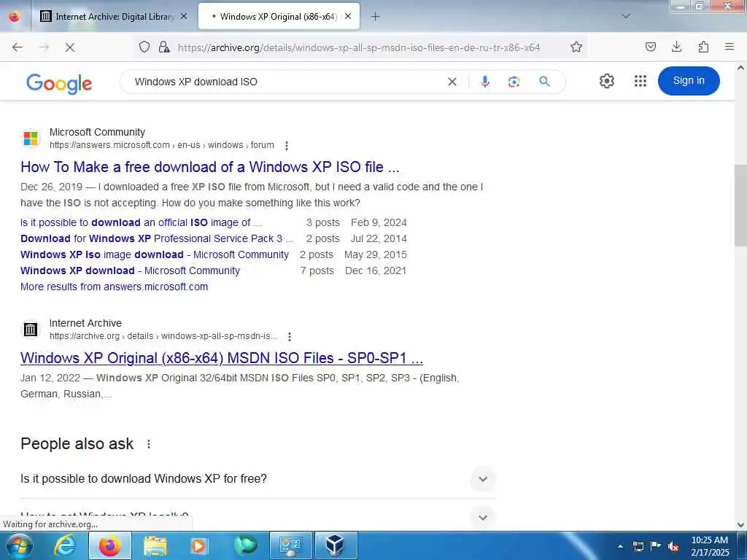Expand 'Is it possible to download Windows XP for free?'
The width and height of the screenshot is (747, 560).
pyautogui.click(x=258, y=478)
